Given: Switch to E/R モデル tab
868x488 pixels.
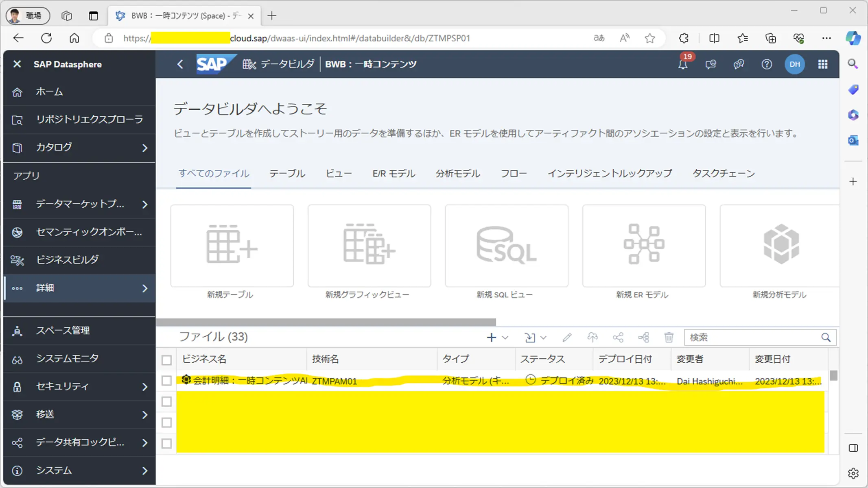Looking at the screenshot, I should [x=394, y=174].
